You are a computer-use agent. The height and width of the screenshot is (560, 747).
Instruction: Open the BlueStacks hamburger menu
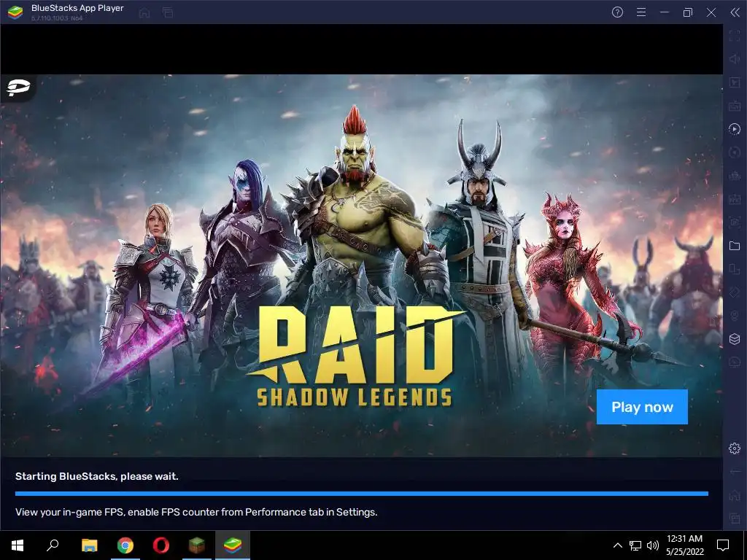tap(641, 12)
